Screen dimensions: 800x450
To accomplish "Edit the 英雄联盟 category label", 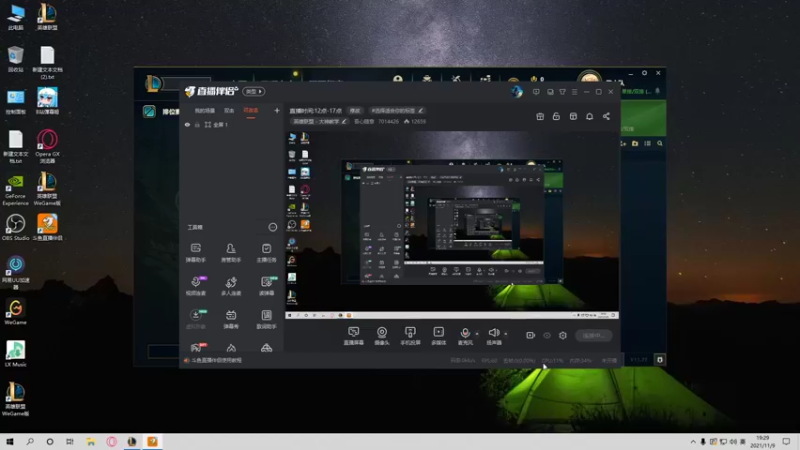I will [319, 121].
